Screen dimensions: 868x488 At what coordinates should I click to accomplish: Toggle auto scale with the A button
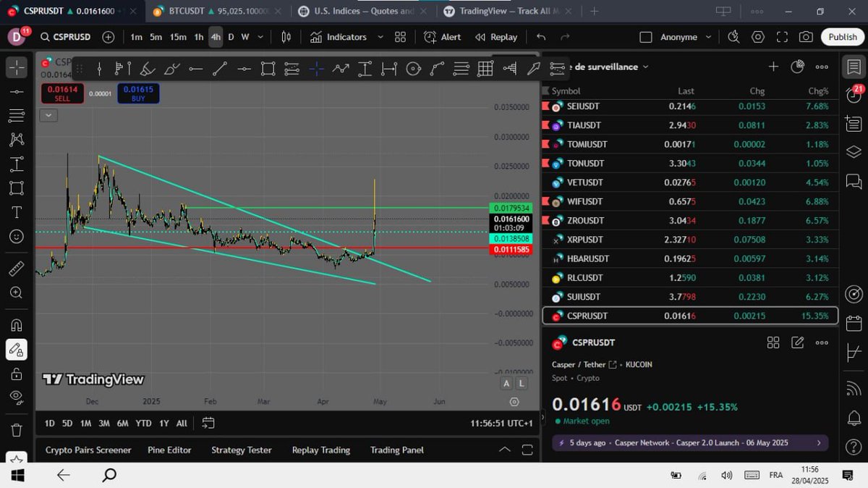coord(506,384)
